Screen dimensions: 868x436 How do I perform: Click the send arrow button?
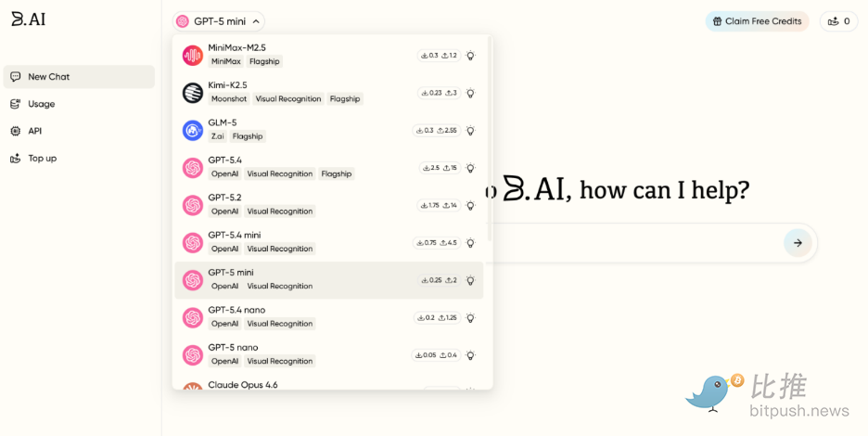click(797, 243)
